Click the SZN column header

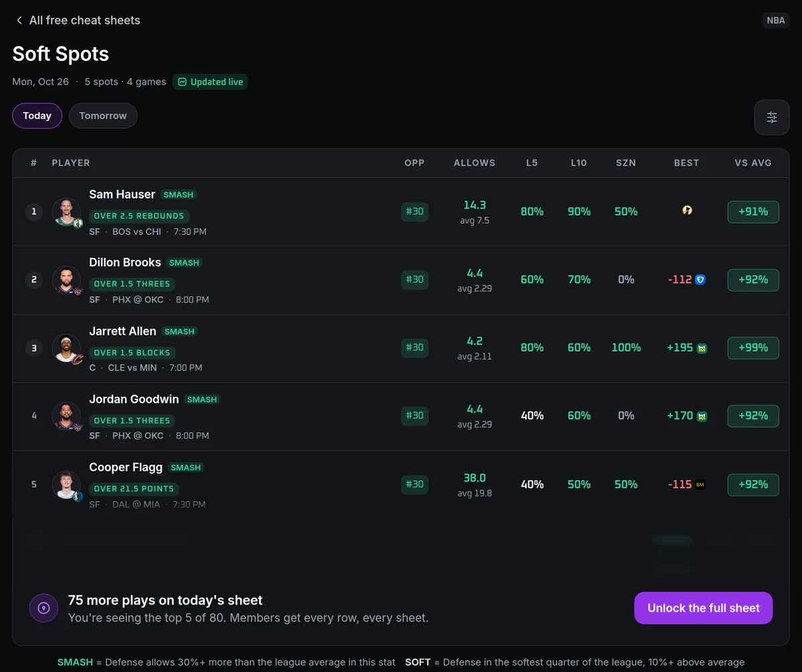tap(626, 163)
